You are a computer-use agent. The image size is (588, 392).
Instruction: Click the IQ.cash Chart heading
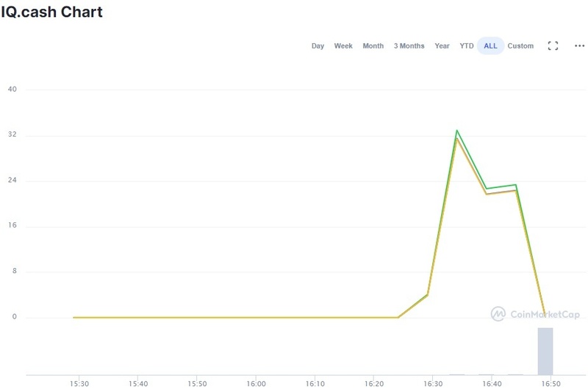51,12
